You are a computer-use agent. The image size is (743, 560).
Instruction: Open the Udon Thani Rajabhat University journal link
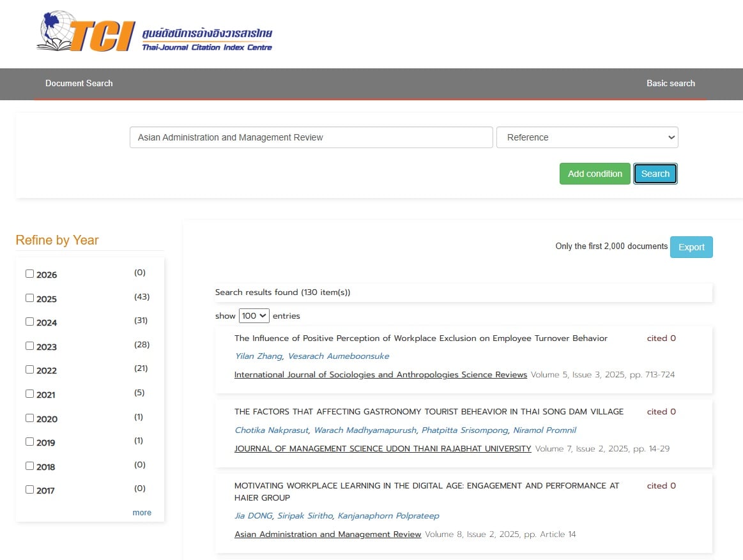[383, 448]
